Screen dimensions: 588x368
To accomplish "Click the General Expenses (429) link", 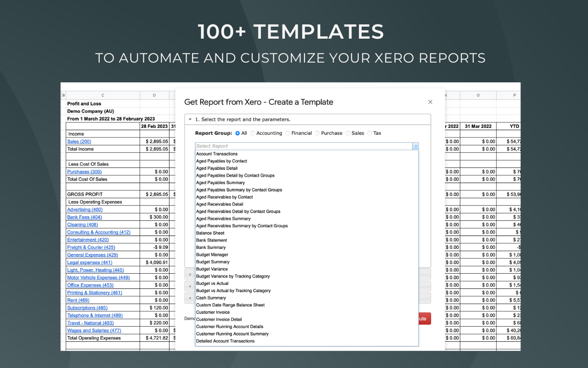I will [93, 255].
